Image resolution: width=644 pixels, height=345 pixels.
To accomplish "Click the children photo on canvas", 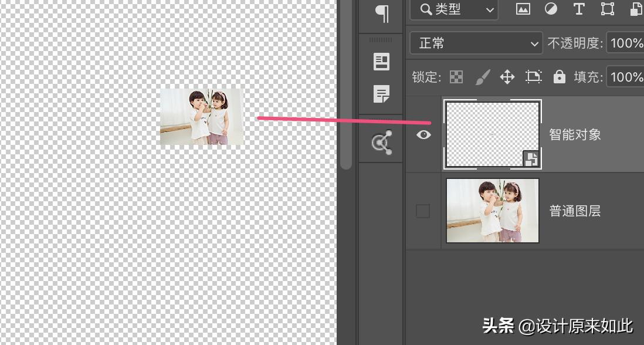I will pyautogui.click(x=202, y=117).
